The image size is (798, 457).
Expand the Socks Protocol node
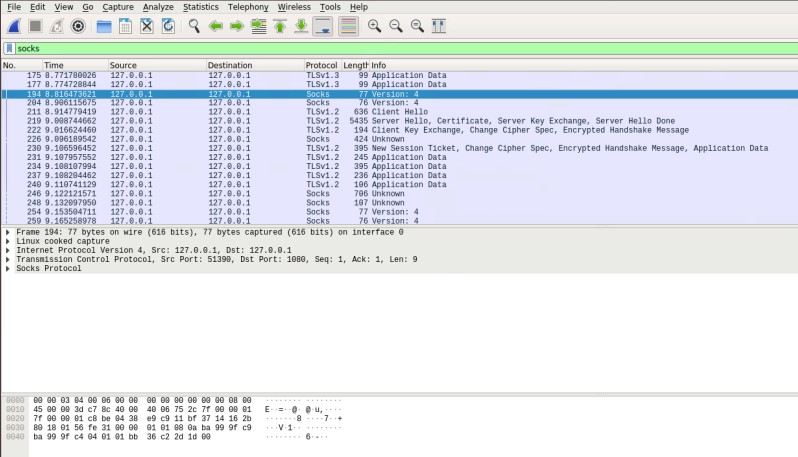point(8,269)
